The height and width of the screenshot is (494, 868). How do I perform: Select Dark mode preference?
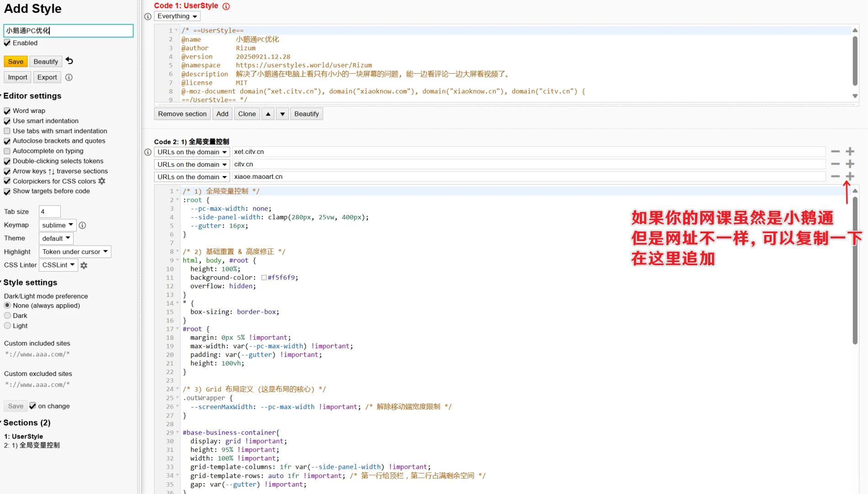[7, 316]
